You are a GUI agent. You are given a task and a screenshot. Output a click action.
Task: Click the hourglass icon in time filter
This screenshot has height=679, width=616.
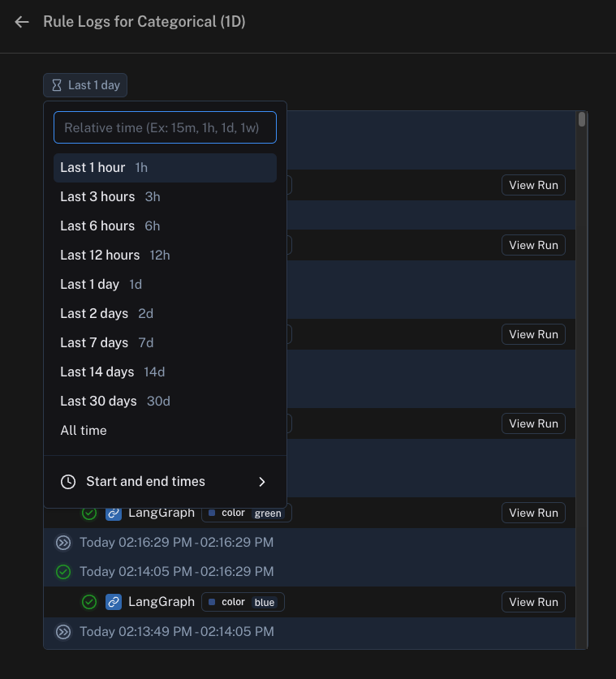(x=57, y=85)
